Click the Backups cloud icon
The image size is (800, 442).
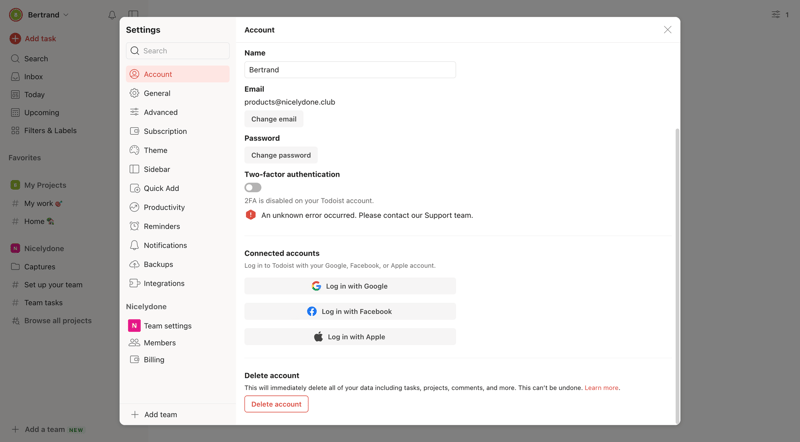coord(134,264)
